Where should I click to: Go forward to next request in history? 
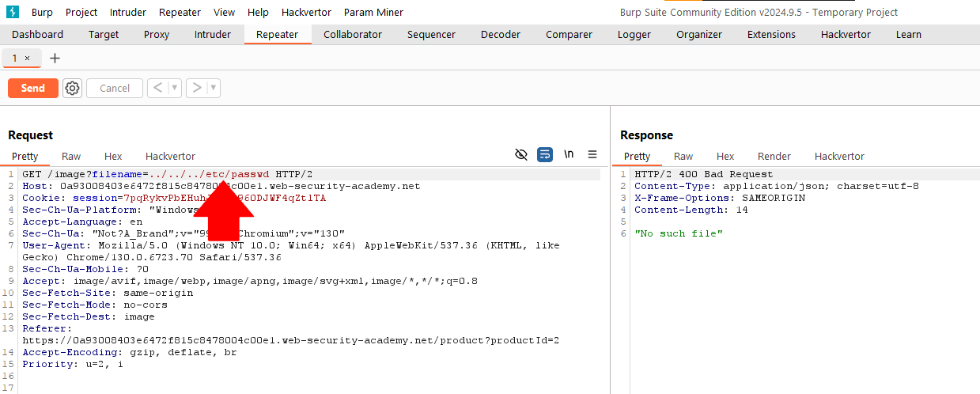(x=197, y=88)
